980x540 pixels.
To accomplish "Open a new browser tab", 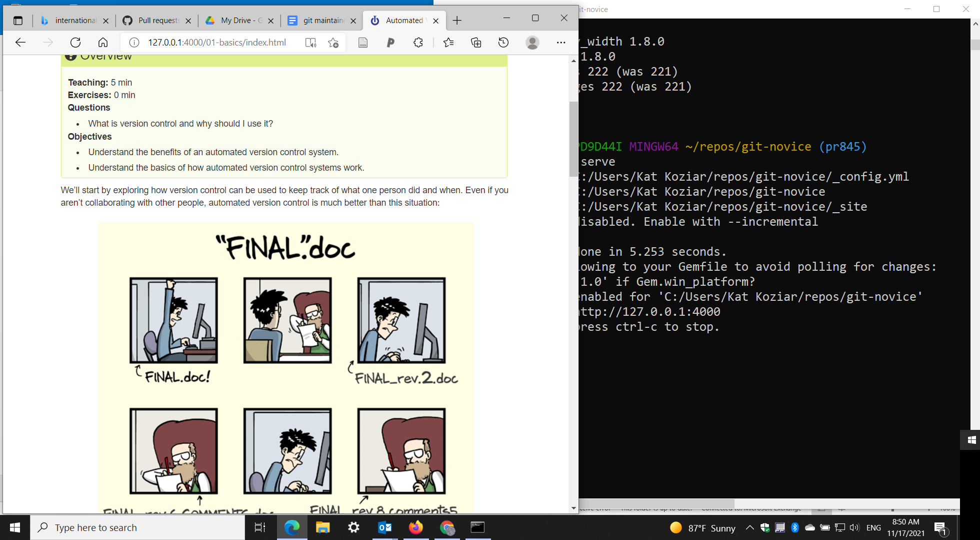I will (x=456, y=21).
